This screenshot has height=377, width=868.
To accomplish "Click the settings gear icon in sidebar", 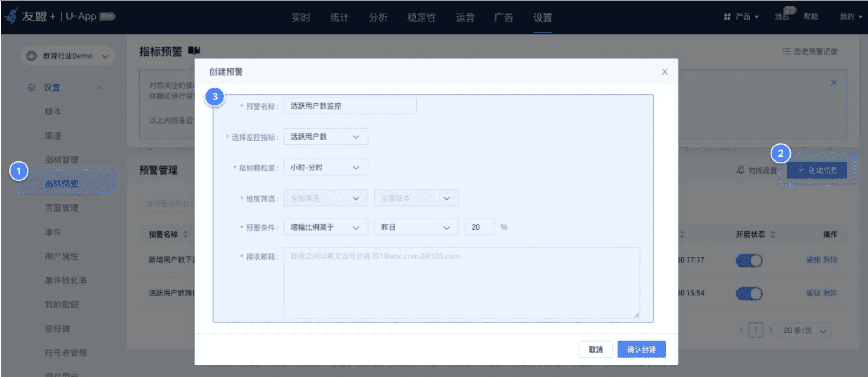I will pyautogui.click(x=32, y=87).
